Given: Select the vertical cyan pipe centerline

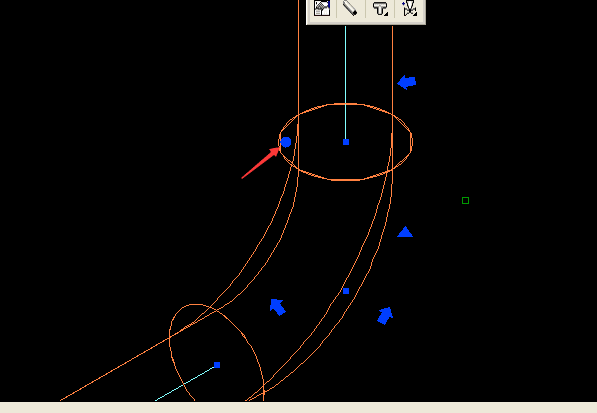Looking at the screenshot, I should (x=346, y=84).
